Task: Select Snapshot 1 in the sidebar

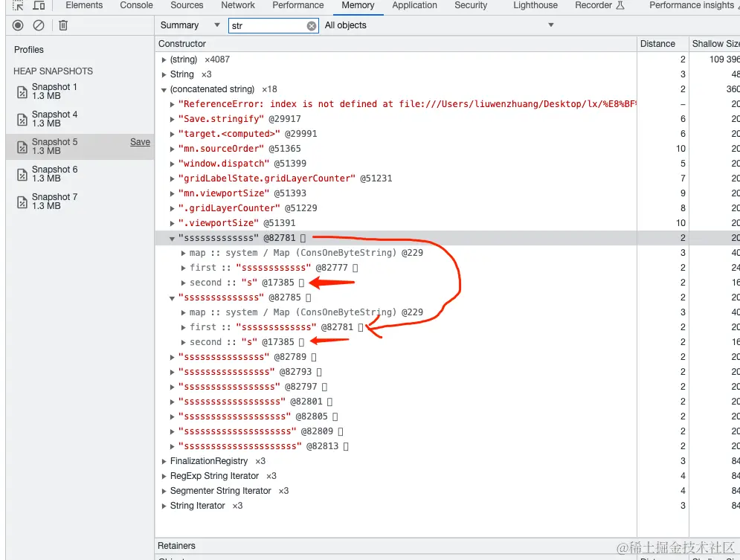Action: [x=80, y=91]
